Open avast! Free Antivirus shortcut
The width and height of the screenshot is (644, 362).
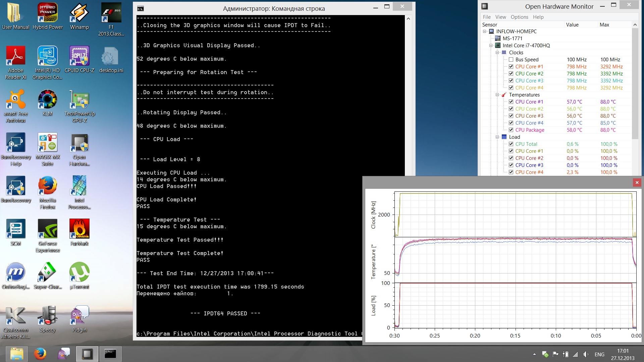[x=16, y=100]
